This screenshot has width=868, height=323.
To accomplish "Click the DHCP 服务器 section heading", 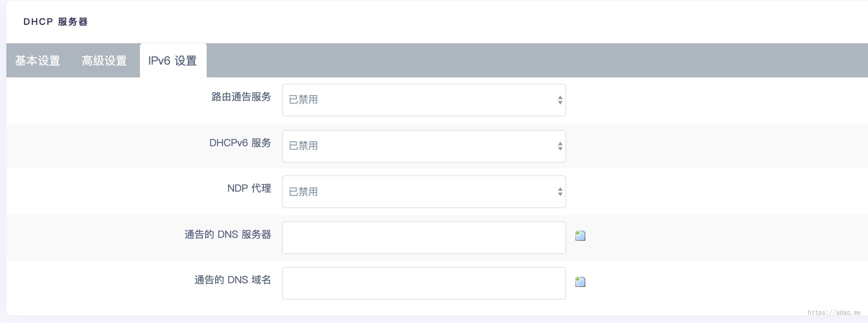I will tap(55, 22).
